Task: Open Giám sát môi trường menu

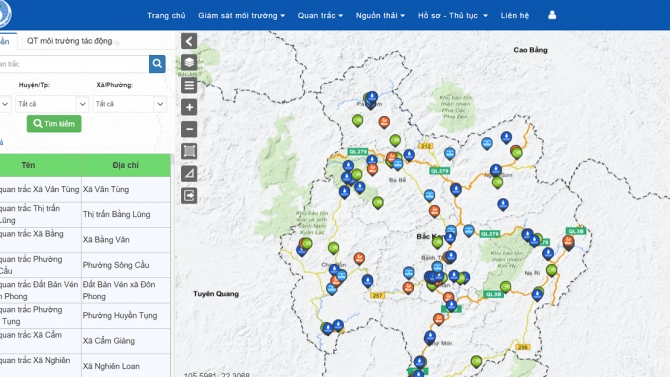Action: click(241, 15)
